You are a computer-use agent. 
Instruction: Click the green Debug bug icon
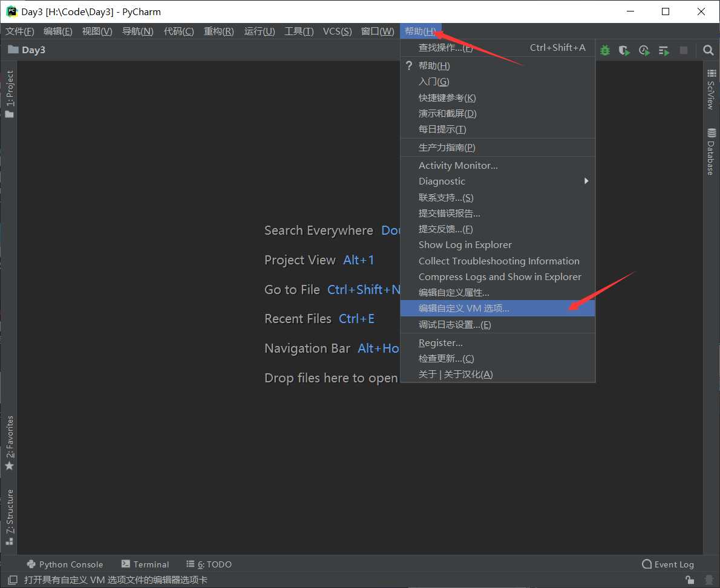point(605,50)
